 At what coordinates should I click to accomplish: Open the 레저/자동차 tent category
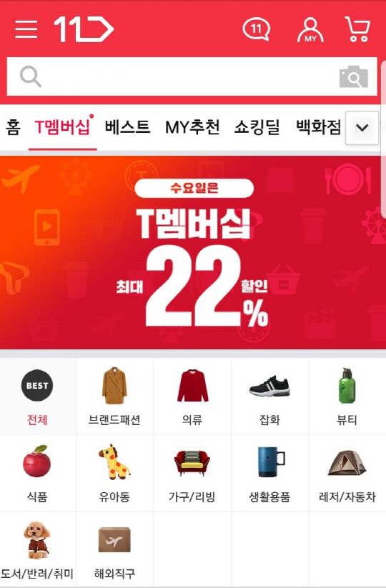coord(347,473)
